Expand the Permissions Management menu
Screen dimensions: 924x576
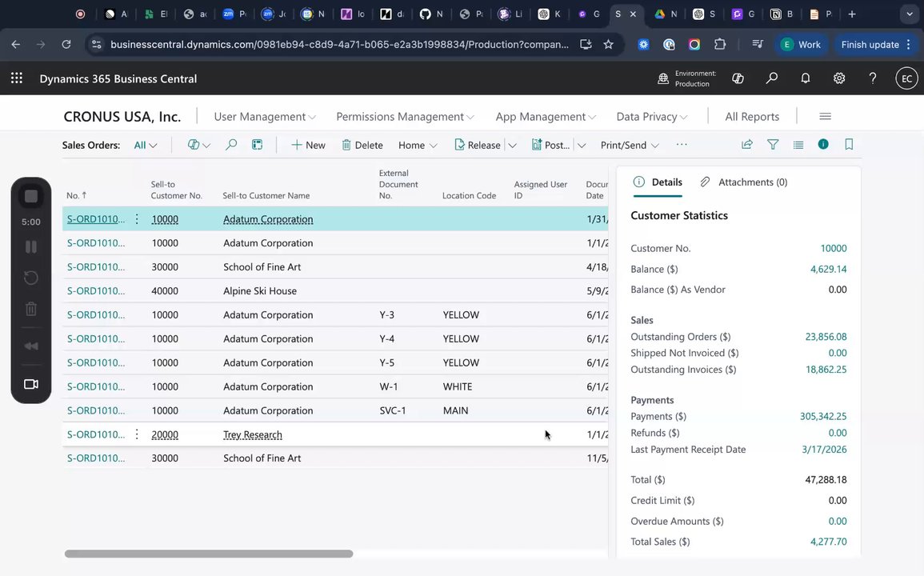(405, 117)
